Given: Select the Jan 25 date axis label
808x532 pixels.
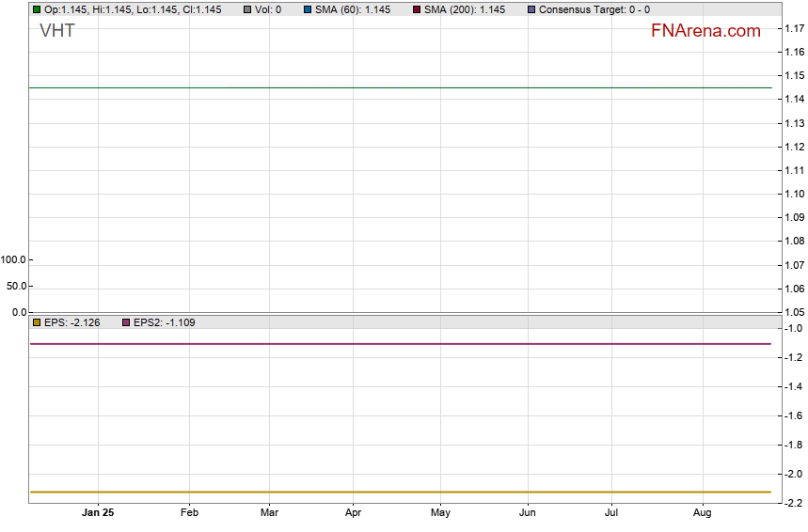Looking at the screenshot, I should tap(98, 512).
